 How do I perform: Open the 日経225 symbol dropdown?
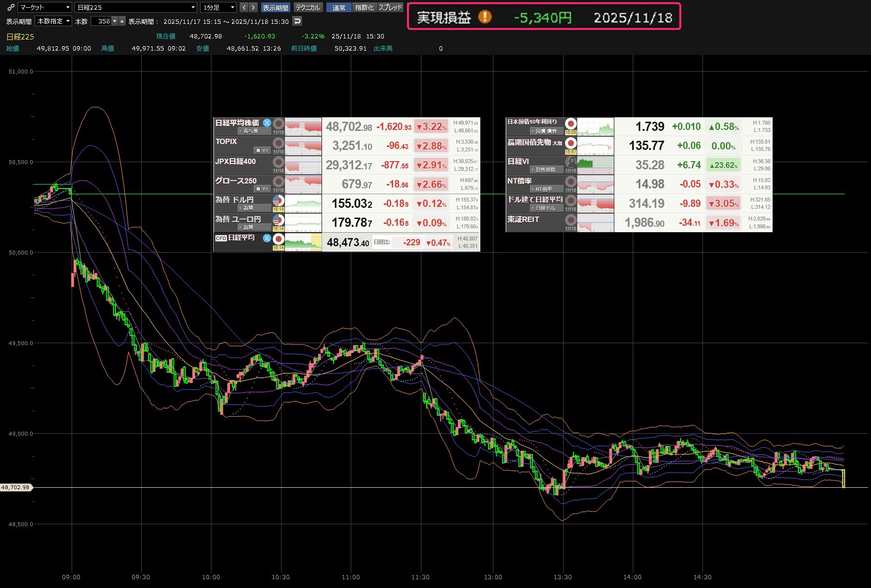(x=136, y=7)
